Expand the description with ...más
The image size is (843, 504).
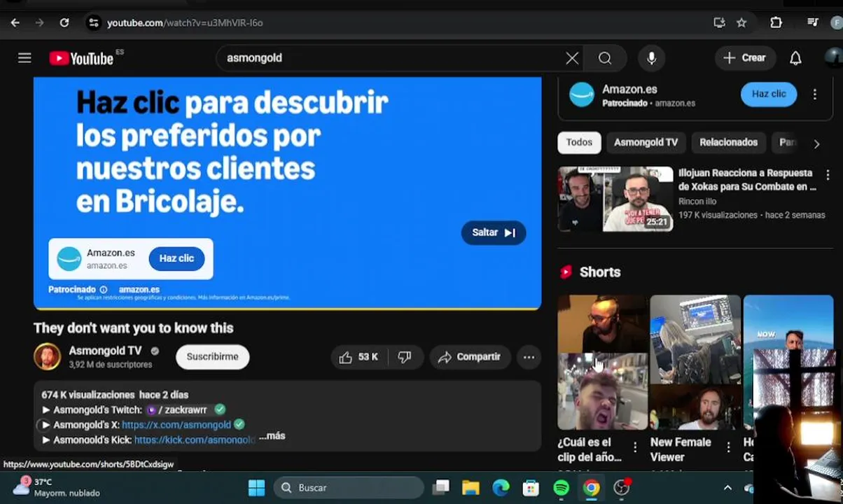[x=272, y=435]
